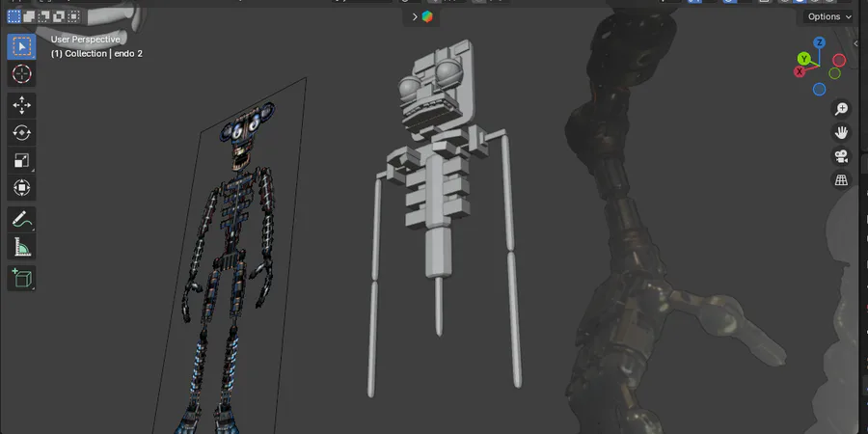This screenshot has width=868, height=434.
Task: Click the Move view hand button
Action: (x=841, y=133)
